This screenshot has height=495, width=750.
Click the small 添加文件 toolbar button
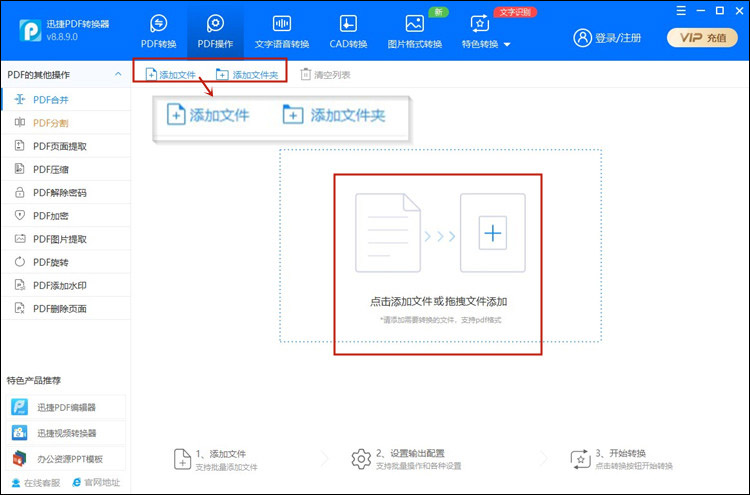point(171,75)
